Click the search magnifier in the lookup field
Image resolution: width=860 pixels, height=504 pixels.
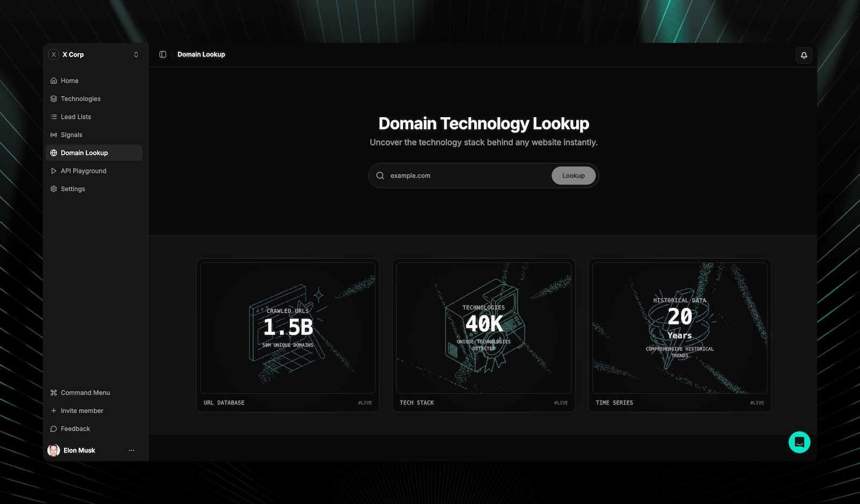click(380, 175)
